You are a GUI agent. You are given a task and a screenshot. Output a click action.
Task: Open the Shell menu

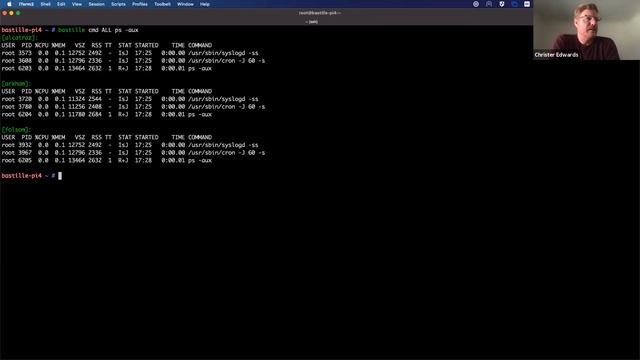(x=45, y=4)
